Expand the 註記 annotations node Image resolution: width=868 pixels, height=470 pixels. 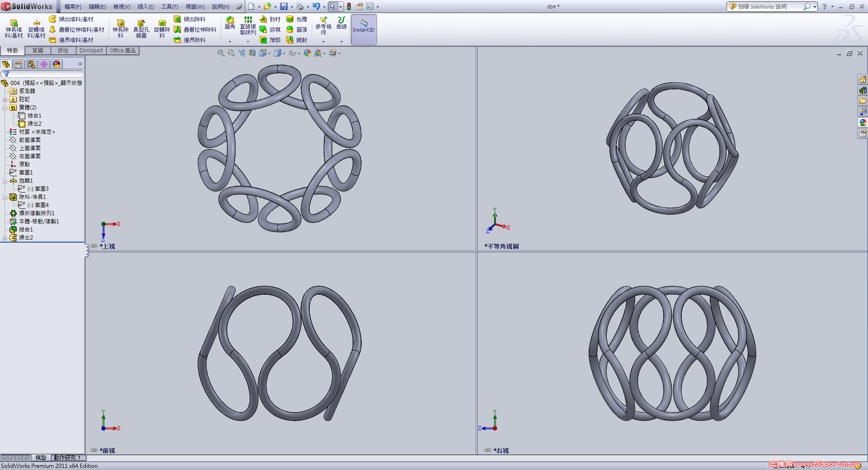click(x=5, y=99)
